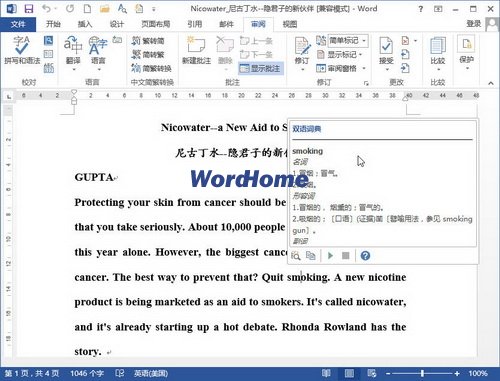500x381 pixels.
Task: Click the search icon in the 双语词典 popup
Action: tap(296, 256)
